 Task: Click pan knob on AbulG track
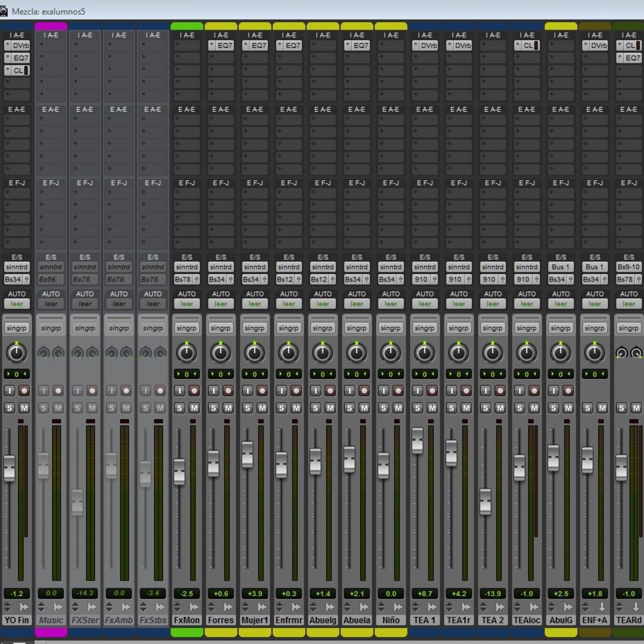(561, 353)
